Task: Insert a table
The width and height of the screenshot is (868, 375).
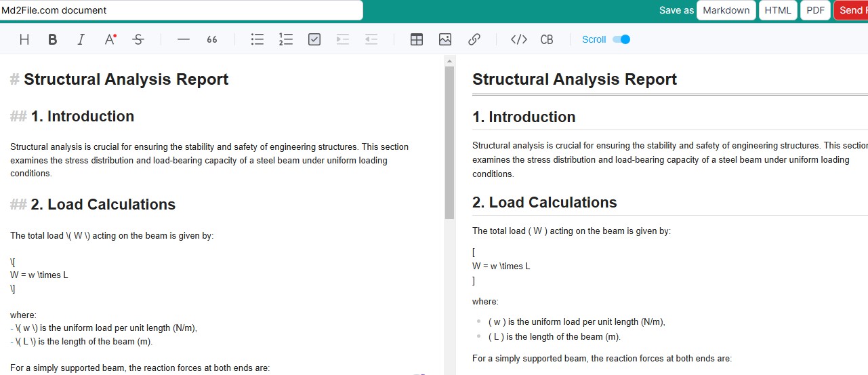Action: pos(417,39)
